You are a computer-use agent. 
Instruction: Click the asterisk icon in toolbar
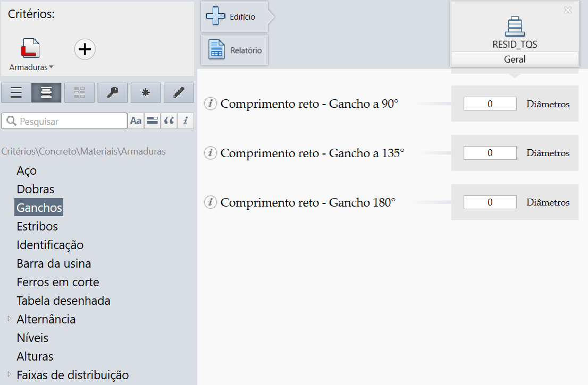click(x=146, y=92)
